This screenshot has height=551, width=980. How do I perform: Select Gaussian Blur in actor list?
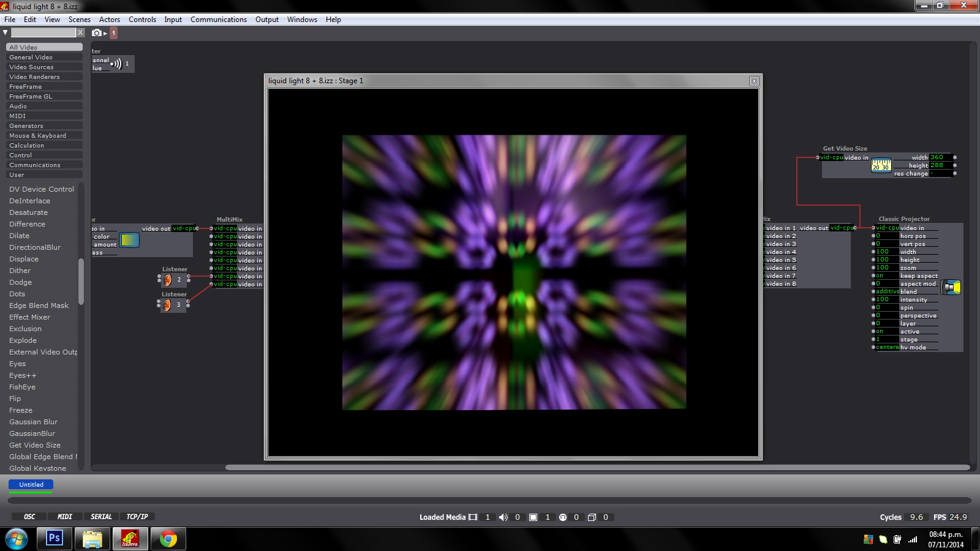[x=34, y=422]
